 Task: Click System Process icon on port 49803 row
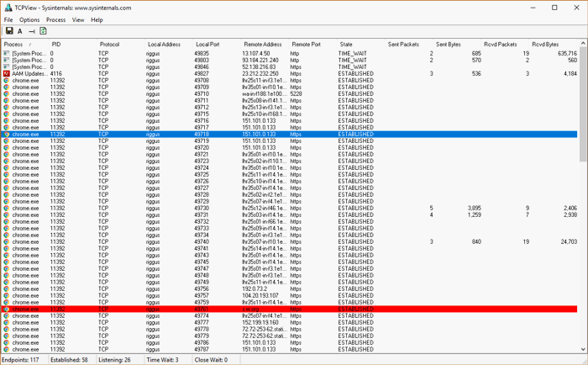coord(7,60)
